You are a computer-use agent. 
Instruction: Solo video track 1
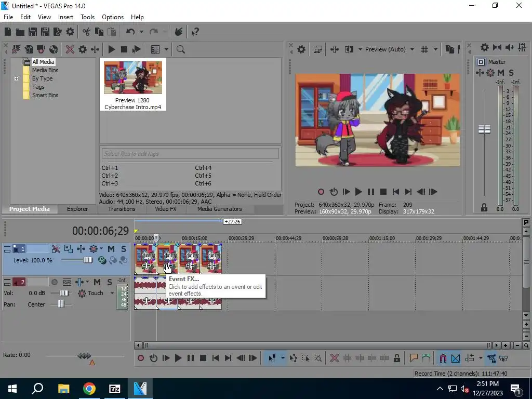click(x=124, y=249)
